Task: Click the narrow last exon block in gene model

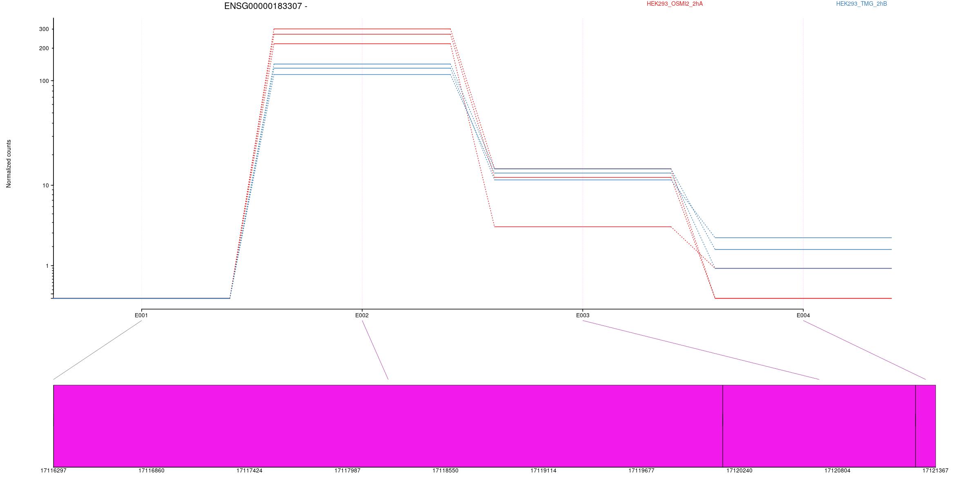Action: click(x=926, y=426)
